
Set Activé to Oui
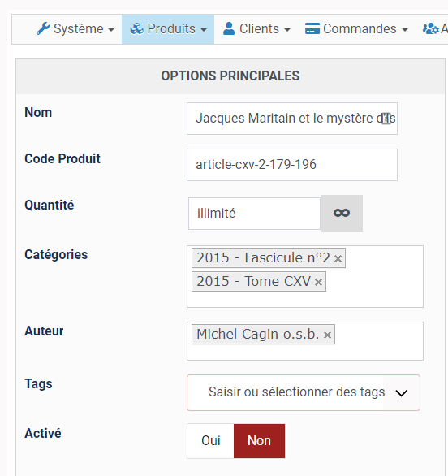(210, 441)
